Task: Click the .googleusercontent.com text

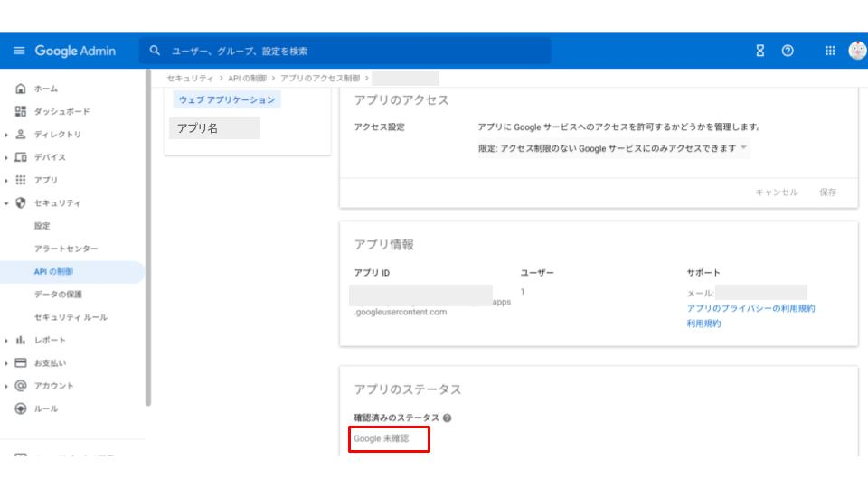Action: 401,312
